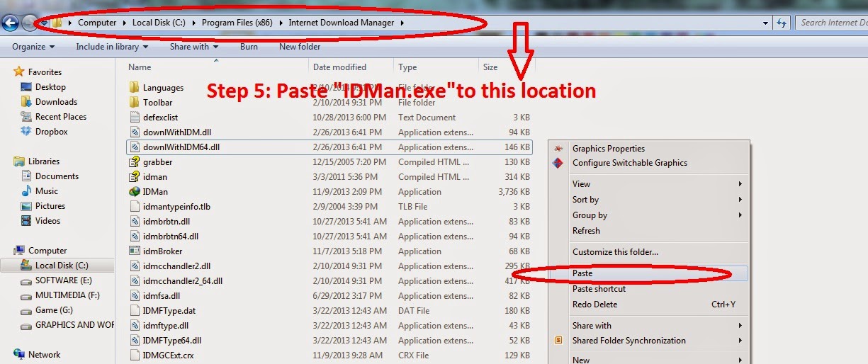Select the Languages folder icon
This screenshot has width=868, height=364.
pos(135,88)
